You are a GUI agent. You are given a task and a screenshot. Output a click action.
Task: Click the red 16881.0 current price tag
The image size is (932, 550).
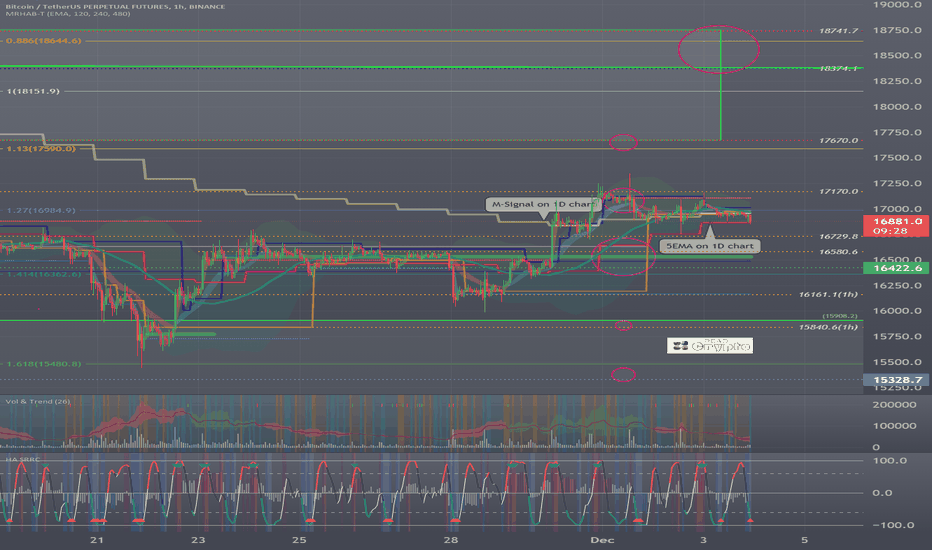tap(895, 226)
